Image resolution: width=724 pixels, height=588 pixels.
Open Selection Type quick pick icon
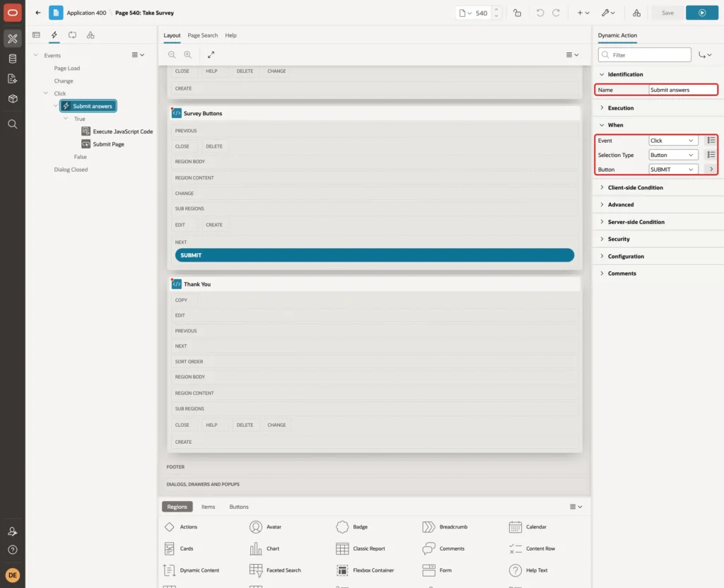[711, 155]
